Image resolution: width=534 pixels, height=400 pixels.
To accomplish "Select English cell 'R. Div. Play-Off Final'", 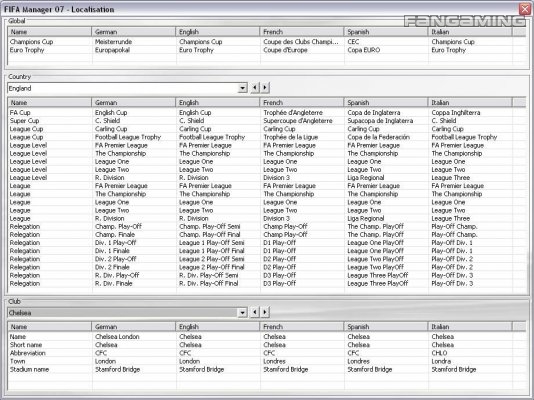I will 209,284.
